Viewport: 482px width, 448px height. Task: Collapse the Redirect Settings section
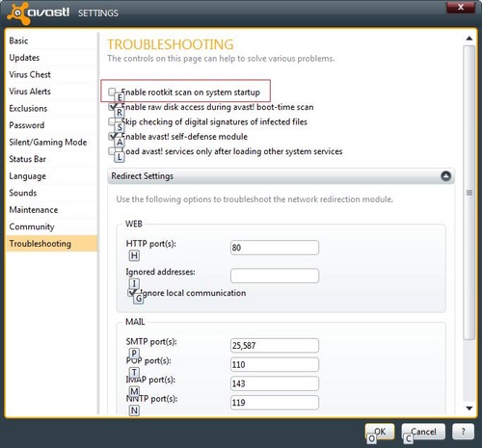click(x=445, y=176)
